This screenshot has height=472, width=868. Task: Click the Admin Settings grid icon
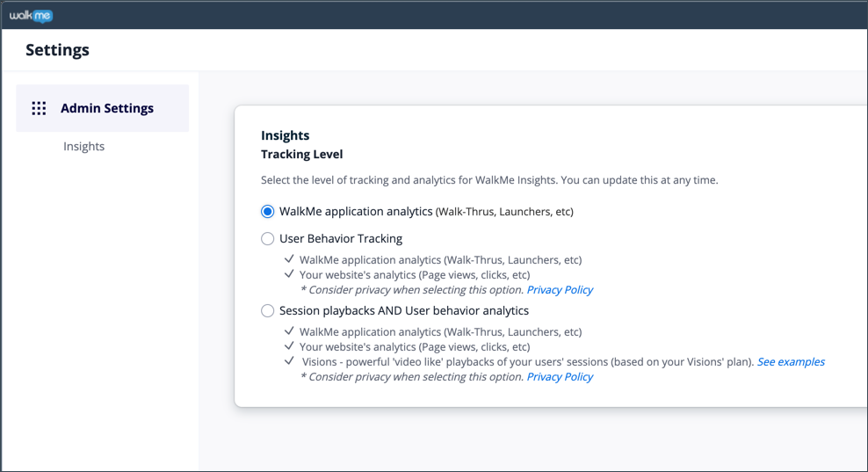39,109
